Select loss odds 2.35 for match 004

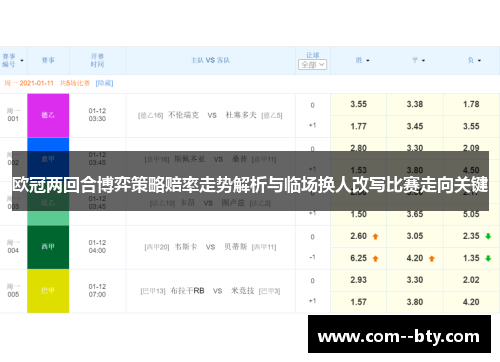click(471, 236)
